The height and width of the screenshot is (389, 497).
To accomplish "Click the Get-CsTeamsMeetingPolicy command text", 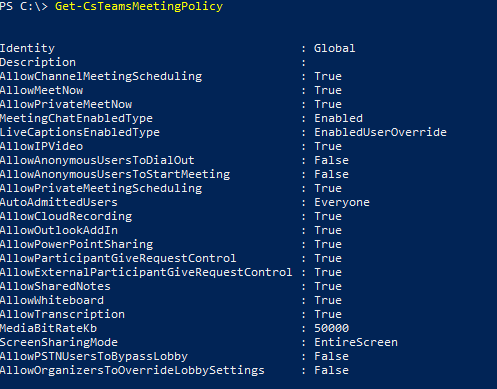I will [x=139, y=6].
